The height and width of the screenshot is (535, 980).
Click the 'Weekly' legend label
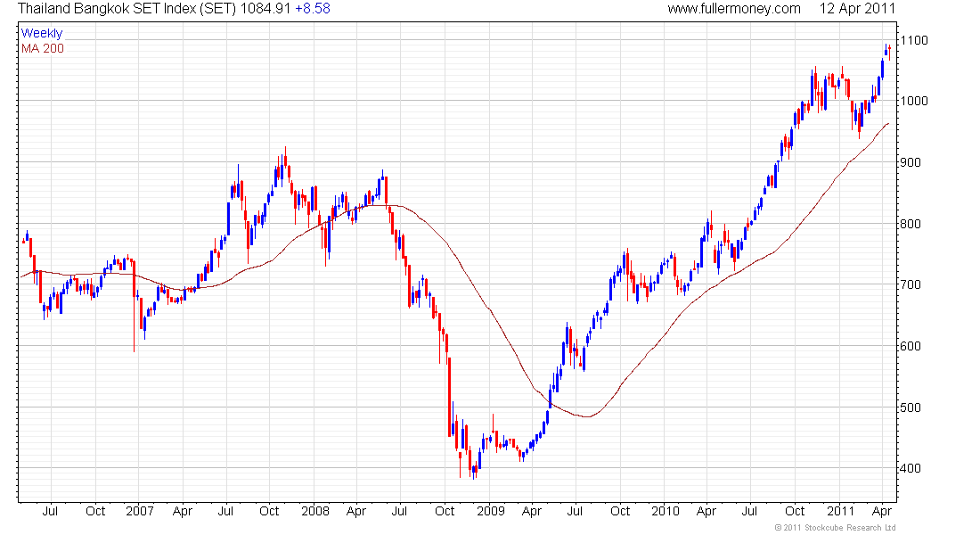(42, 33)
